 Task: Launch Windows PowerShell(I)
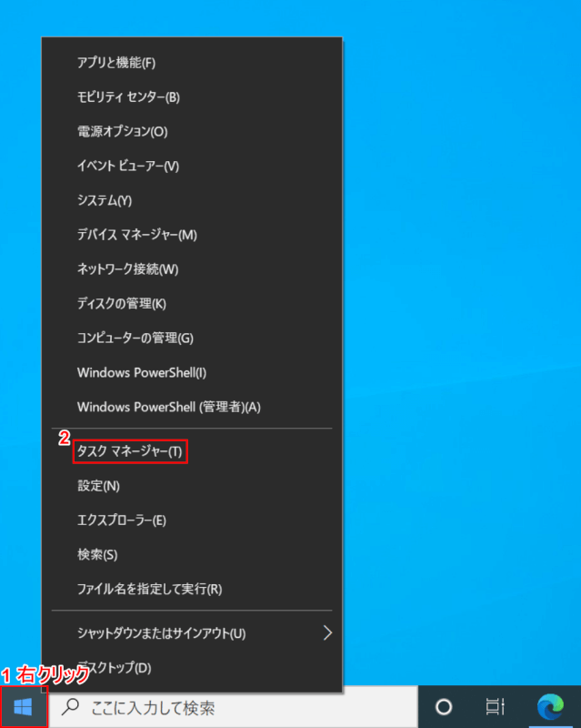point(192,372)
